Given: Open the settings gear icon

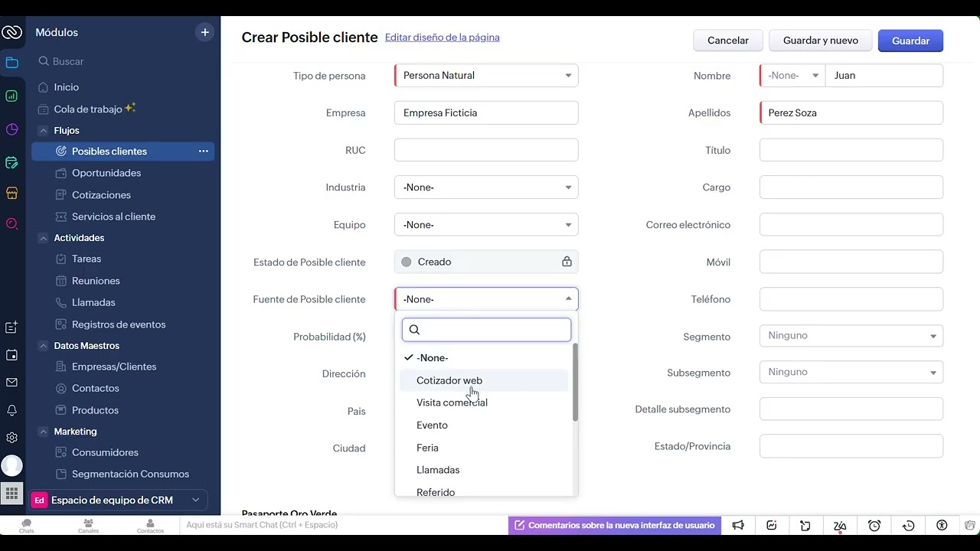Looking at the screenshot, I should pos(11,438).
